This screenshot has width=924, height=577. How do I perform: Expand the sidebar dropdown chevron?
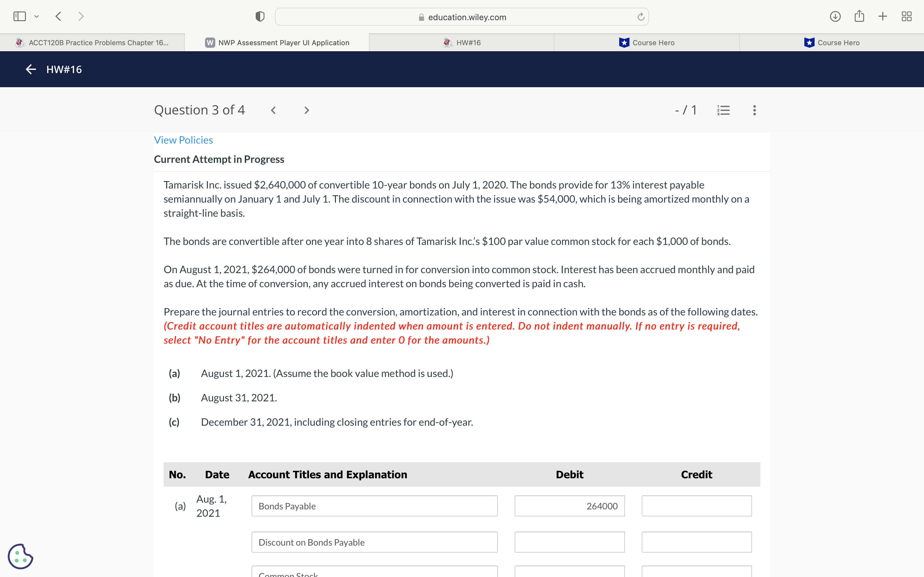[x=37, y=16]
